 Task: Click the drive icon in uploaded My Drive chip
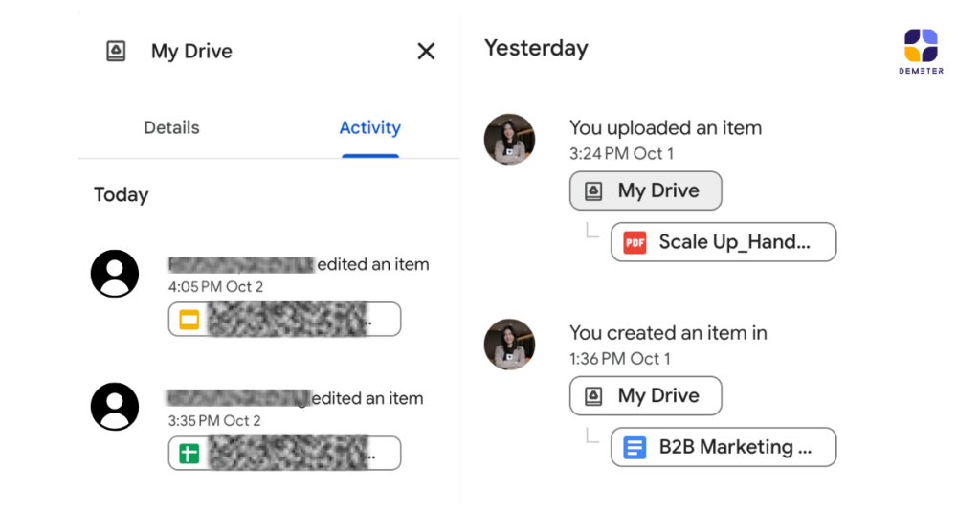click(x=593, y=191)
